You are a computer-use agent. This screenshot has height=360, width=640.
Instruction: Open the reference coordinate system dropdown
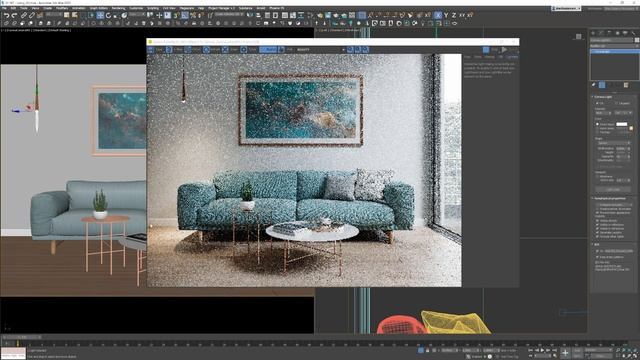tap(137, 15)
